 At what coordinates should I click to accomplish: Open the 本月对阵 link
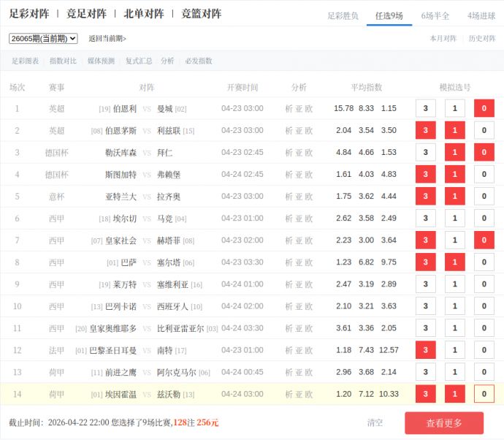(443, 39)
